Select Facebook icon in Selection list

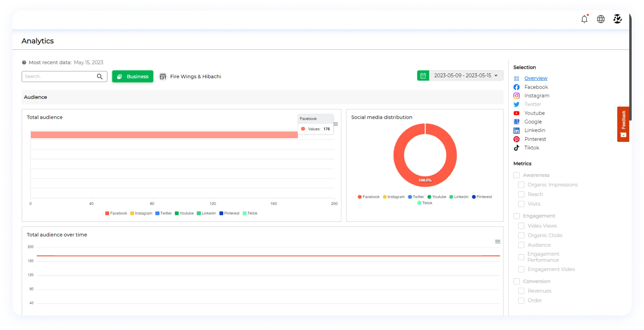pyautogui.click(x=516, y=87)
